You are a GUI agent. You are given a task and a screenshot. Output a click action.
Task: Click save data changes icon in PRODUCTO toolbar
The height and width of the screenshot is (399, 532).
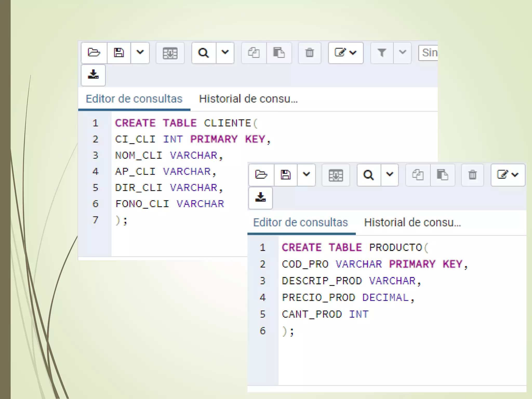click(x=336, y=175)
